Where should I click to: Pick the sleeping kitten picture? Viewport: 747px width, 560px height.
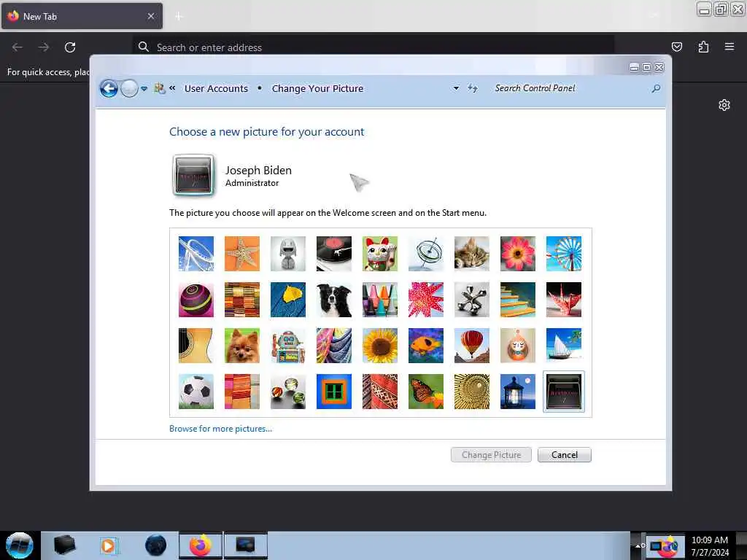tap(472, 254)
